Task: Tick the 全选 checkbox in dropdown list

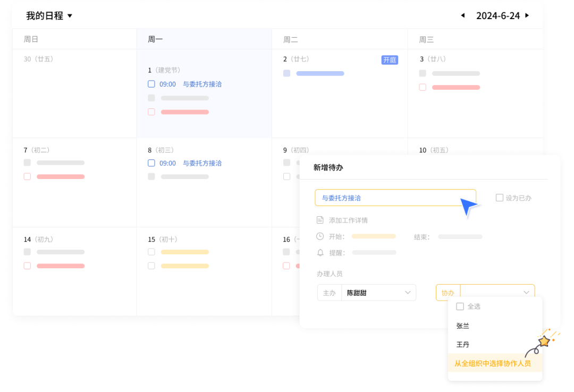Action: tap(460, 306)
